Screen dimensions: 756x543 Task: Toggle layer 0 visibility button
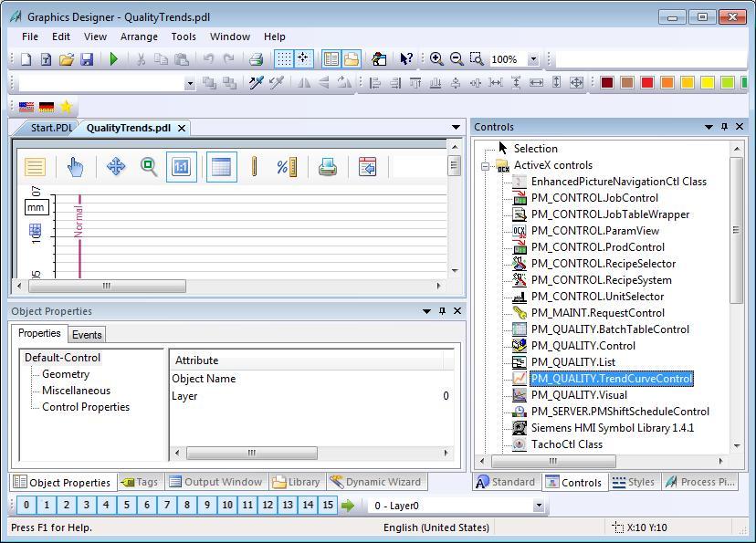pyautogui.click(x=26, y=505)
